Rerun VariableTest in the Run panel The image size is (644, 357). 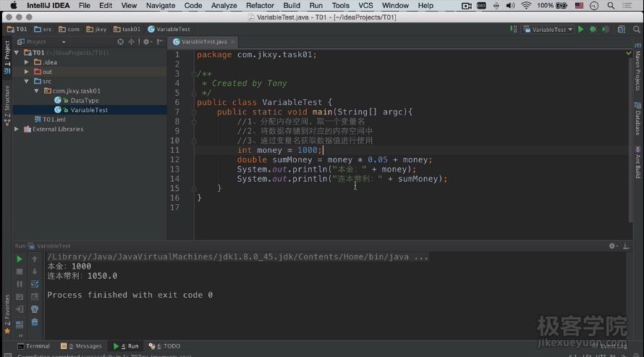(x=20, y=259)
